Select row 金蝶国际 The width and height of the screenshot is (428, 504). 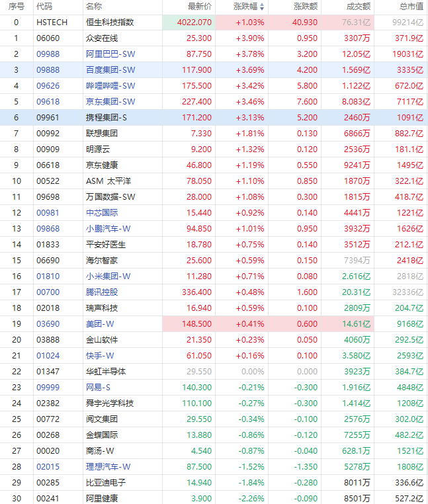coord(214,435)
